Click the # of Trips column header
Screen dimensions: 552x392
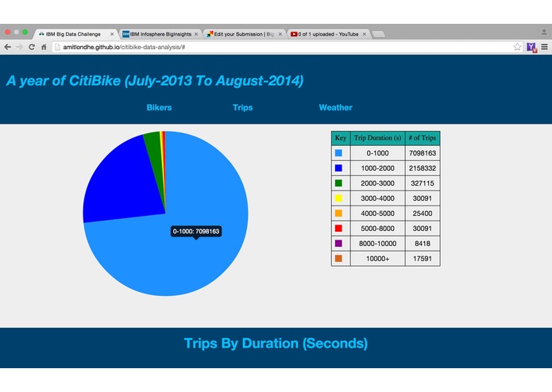tap(423, 138)
